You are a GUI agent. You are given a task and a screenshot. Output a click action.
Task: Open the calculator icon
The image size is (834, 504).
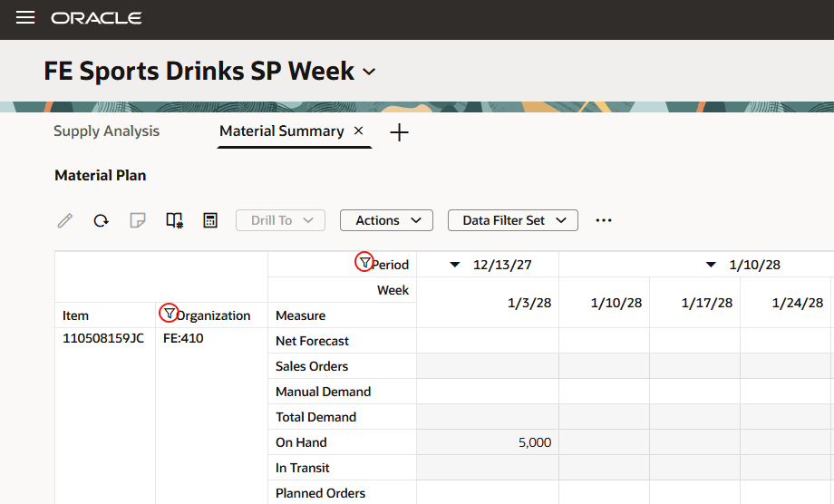(210, 220)
